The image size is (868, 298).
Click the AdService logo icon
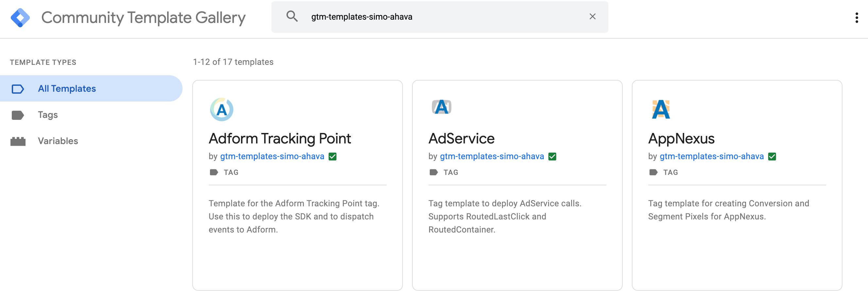(442, 107)
